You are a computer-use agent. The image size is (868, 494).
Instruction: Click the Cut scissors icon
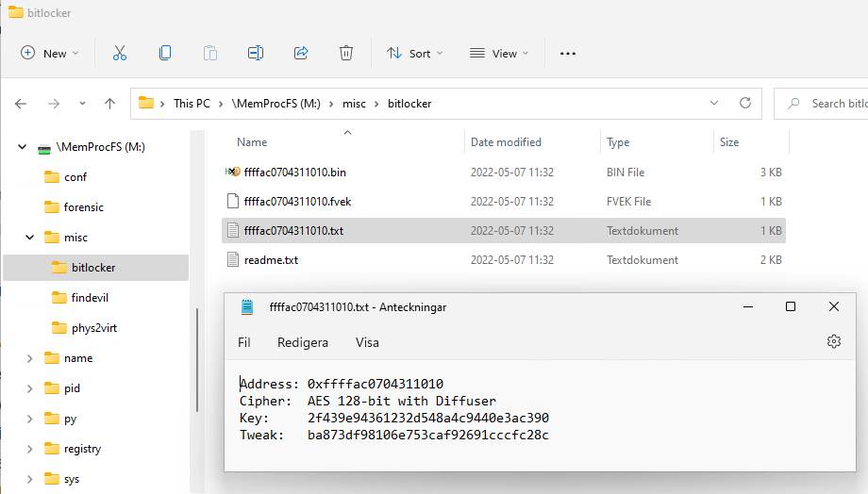click(120, 53)
